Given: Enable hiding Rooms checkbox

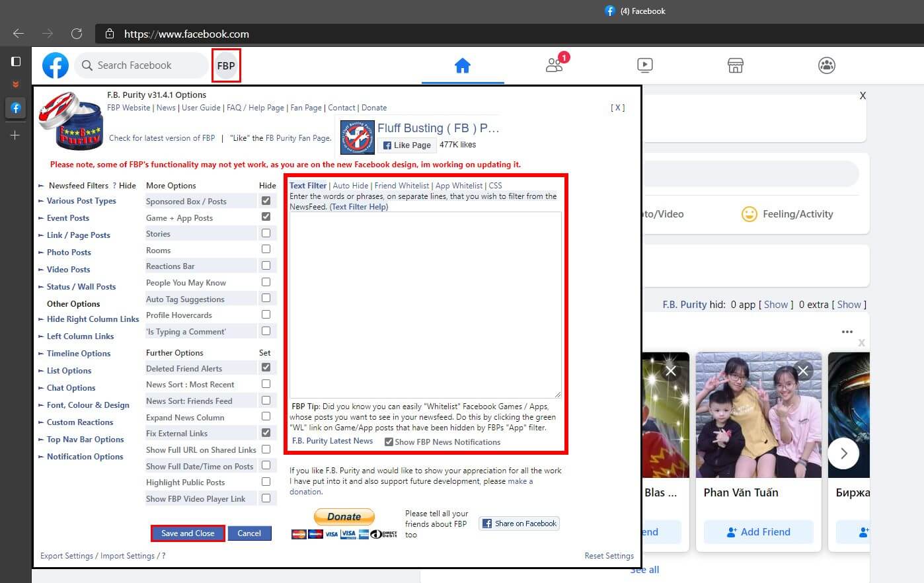Looking at the screenshot, I should click(266, 249).
